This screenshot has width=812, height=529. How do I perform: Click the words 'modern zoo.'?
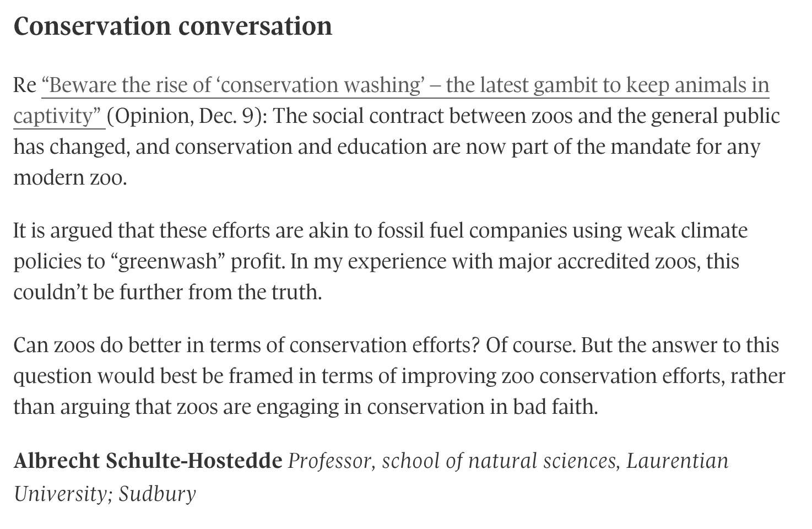point(70,177)
